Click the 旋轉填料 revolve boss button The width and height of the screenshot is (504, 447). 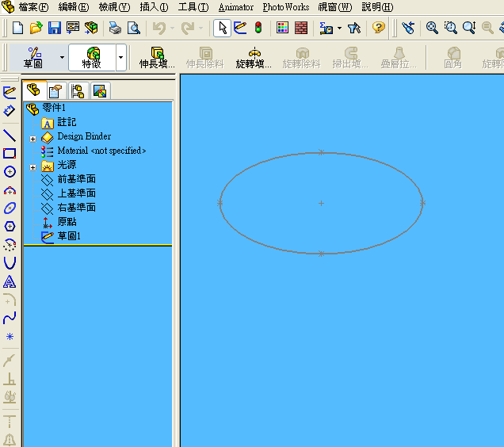tap(254, 58)
